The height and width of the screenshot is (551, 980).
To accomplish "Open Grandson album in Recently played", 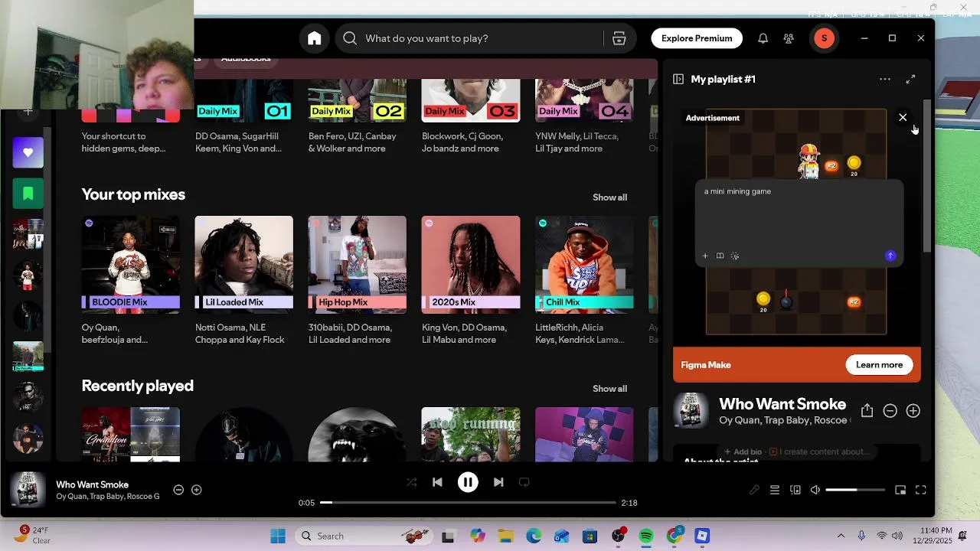I will [x=131, y=435].
